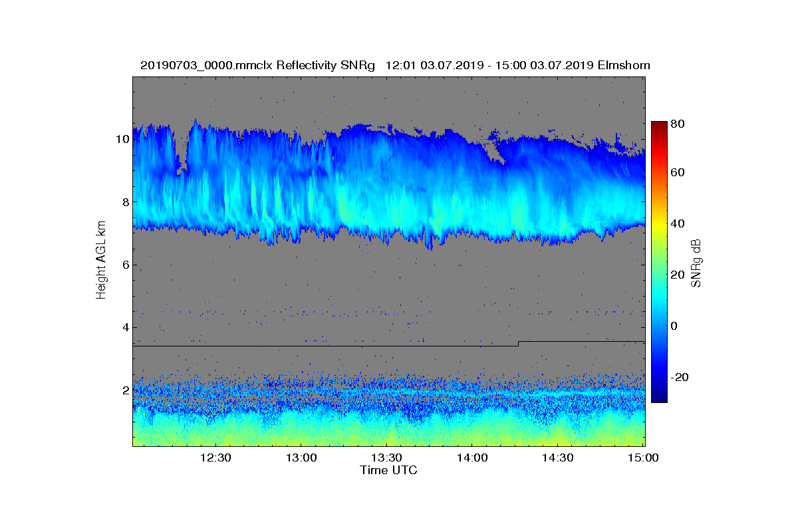Click the 13:00 time tick label
This screenshot has height=532, width=798.
tap(301, 458)
